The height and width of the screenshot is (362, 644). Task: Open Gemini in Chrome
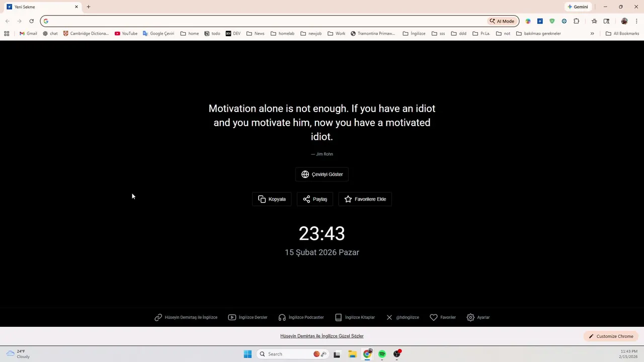[578, 7]
